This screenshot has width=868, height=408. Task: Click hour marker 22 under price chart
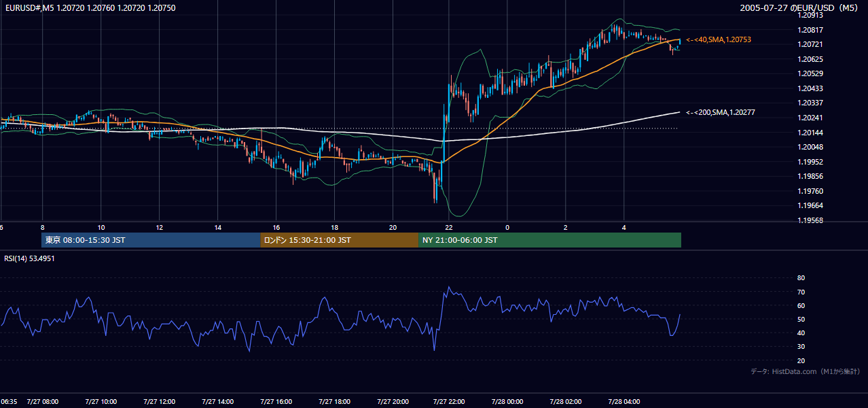449,227
